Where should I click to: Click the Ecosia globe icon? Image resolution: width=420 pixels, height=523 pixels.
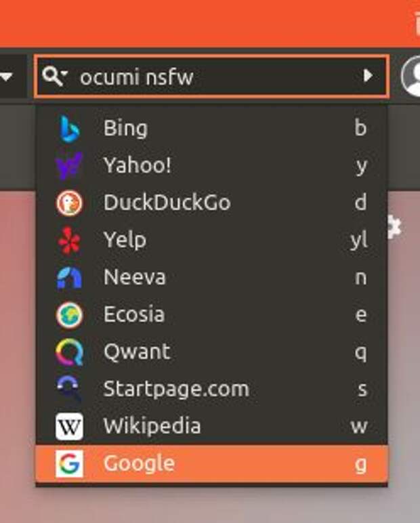point(69,314)
